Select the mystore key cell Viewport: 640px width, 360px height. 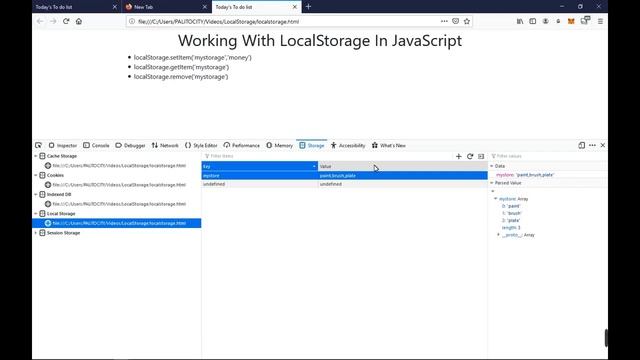pos(260,176)
